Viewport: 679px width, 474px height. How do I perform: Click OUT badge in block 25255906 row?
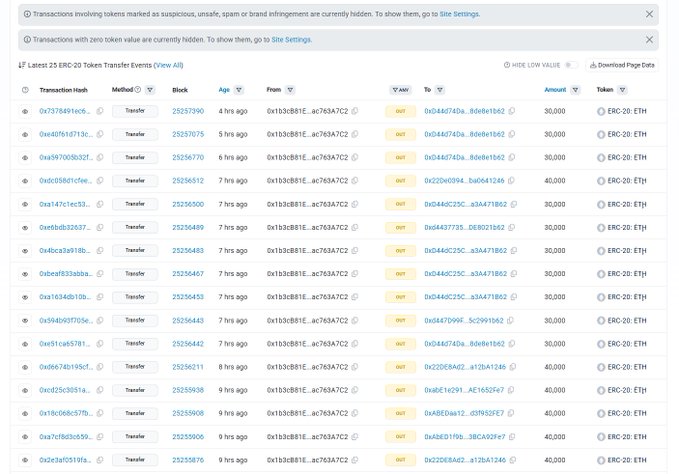point(401,437)
